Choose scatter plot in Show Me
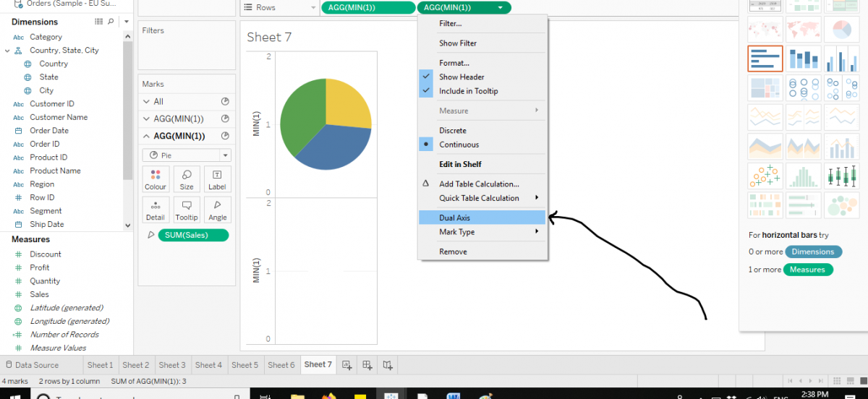This screenshot has height=399, width=868. [x=765, y=176]
